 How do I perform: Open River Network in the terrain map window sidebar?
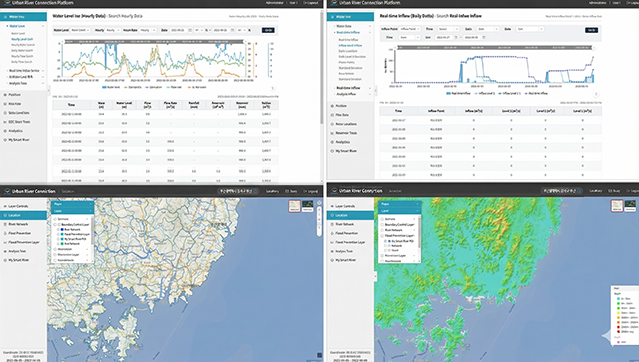(345, 224)
